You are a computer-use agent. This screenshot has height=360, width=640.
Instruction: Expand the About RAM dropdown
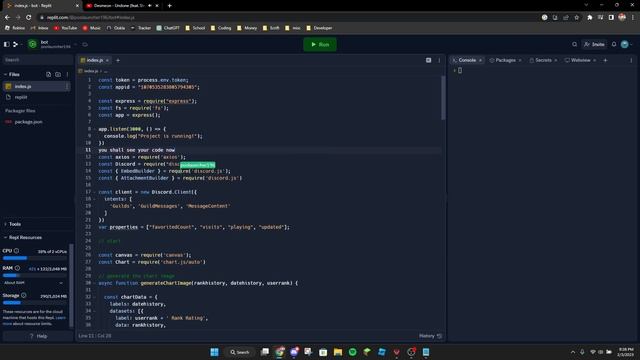point(33,283)
